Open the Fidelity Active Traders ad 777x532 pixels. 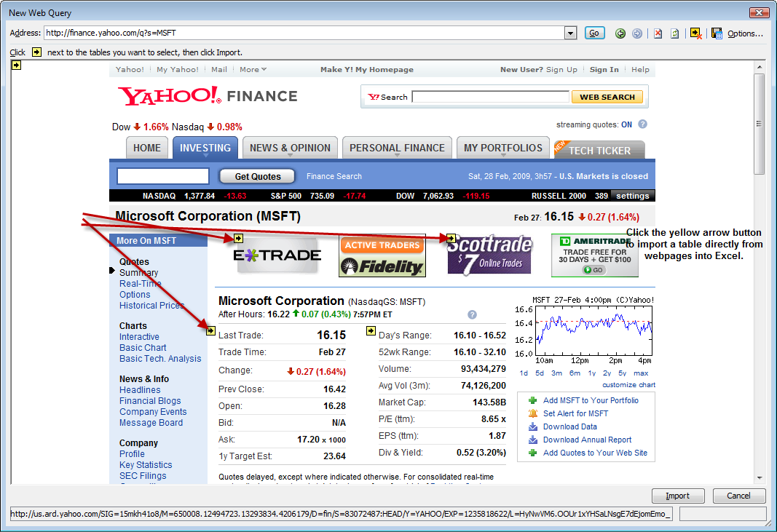382,255
